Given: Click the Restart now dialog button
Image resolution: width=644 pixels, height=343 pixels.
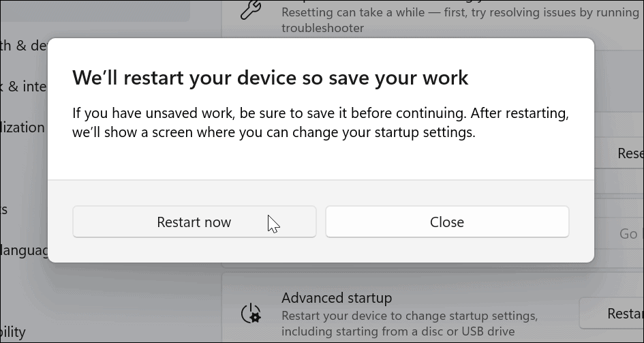Looking at the screenshot, I should (x=194, y=222).
